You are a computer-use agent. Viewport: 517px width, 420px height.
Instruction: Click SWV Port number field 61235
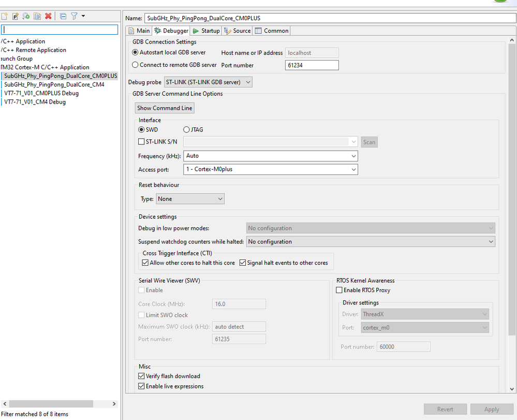[x=239, y=339]
